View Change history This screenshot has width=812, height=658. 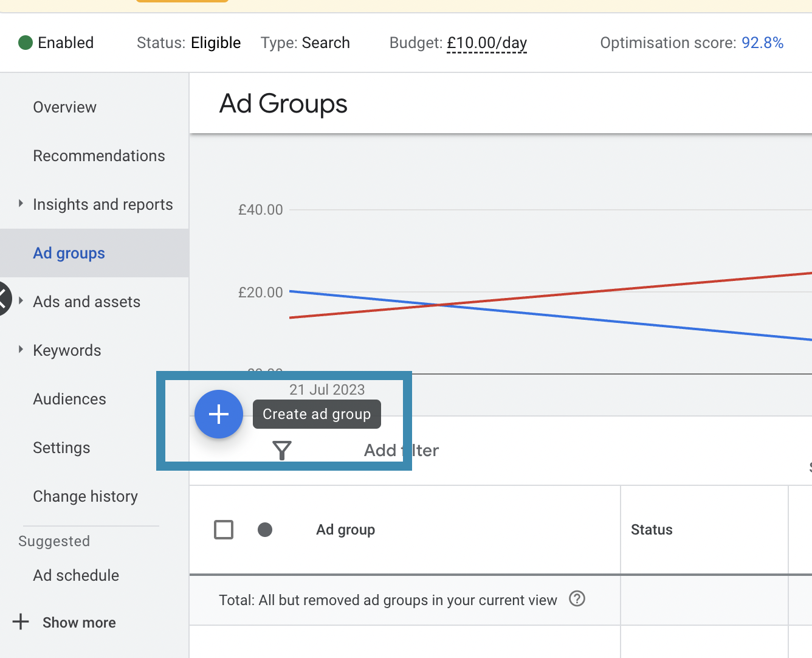click(x=85, y=496)
